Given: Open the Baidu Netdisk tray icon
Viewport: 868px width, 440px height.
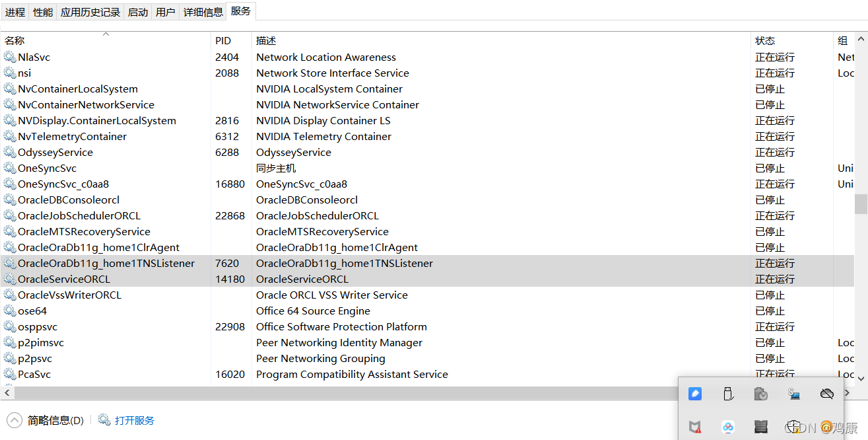Looking at the screenshot, I should point(728,427).
